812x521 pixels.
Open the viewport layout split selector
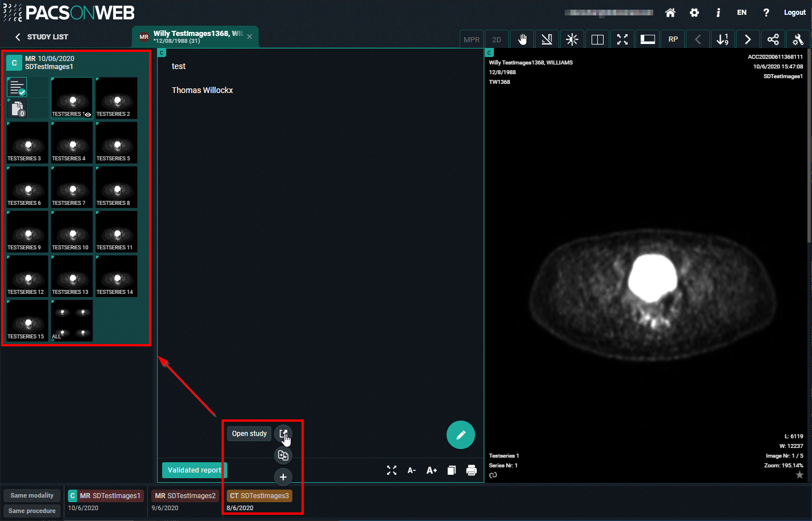(597, 39)
